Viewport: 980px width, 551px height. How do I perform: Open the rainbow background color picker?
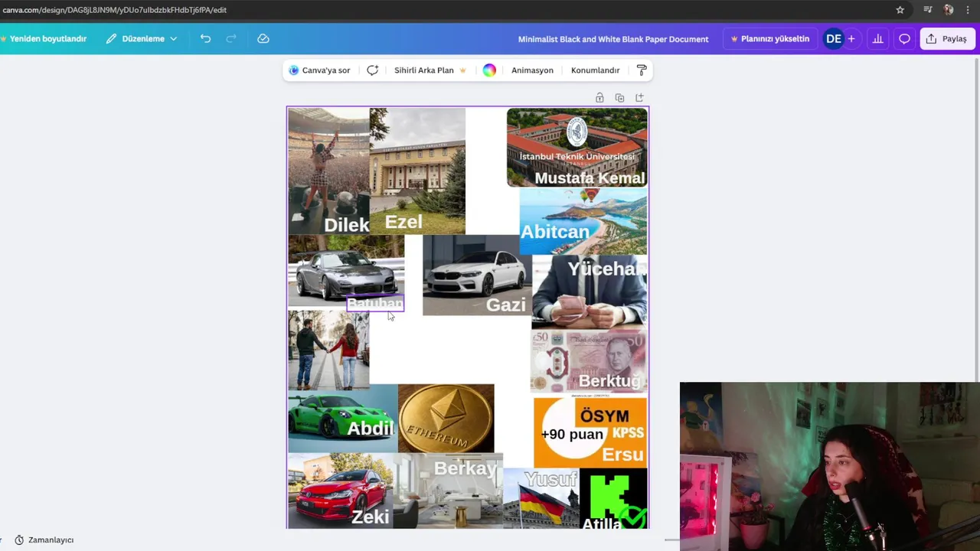click(x=489, y=70)
